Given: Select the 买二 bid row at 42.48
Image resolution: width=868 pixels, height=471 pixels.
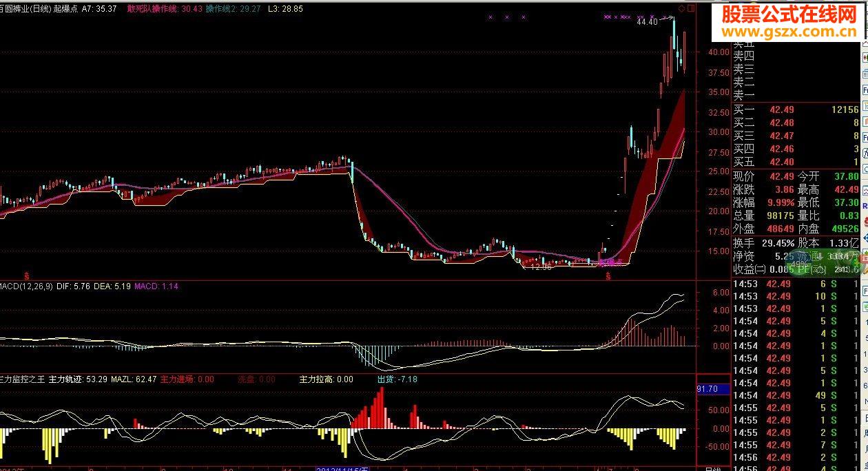Looking at the screenshot, I should click(x=796, y=123).
